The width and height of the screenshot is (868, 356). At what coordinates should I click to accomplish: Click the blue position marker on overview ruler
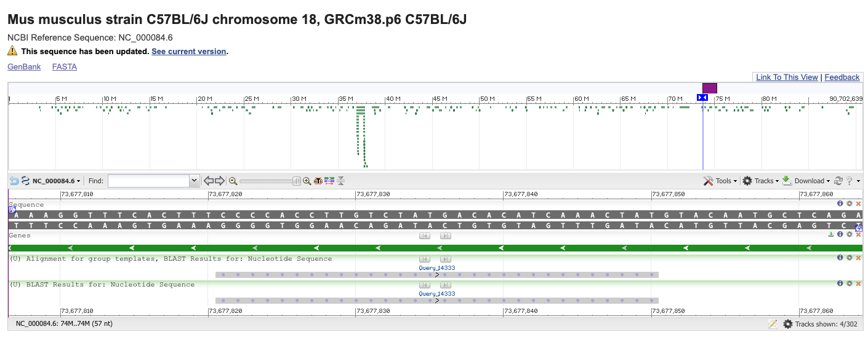pos(702,98)
